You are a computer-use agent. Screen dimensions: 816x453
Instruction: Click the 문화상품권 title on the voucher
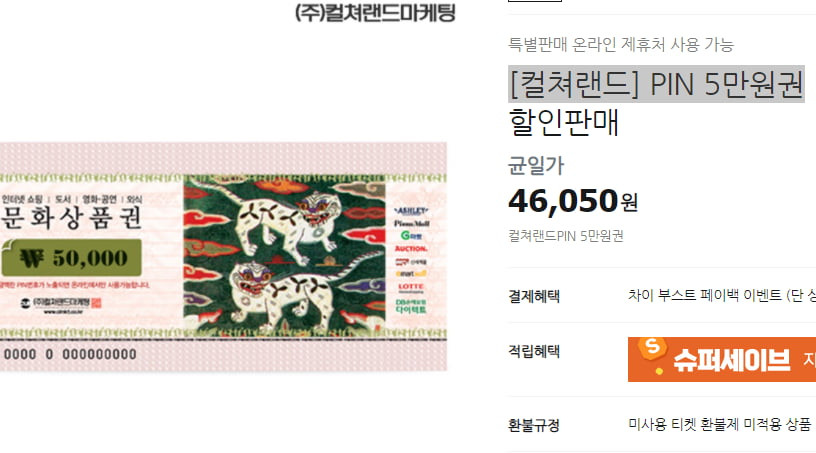tap(71, 218)
